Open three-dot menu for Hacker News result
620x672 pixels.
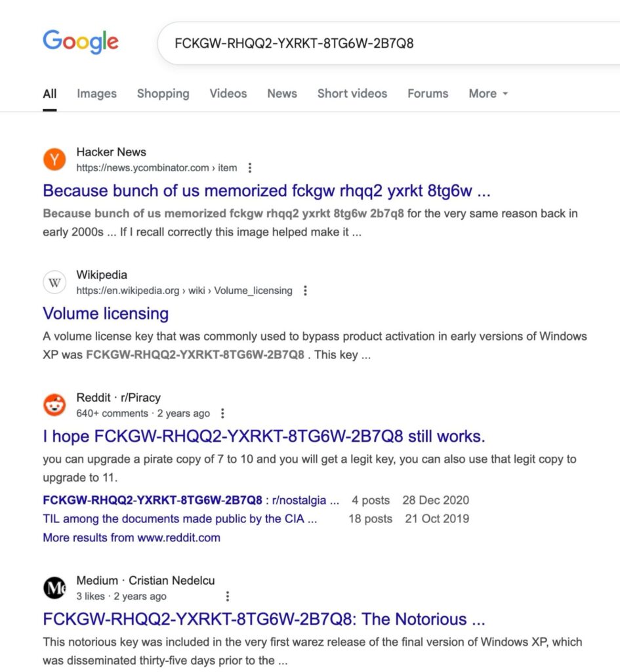pos(249,168)
